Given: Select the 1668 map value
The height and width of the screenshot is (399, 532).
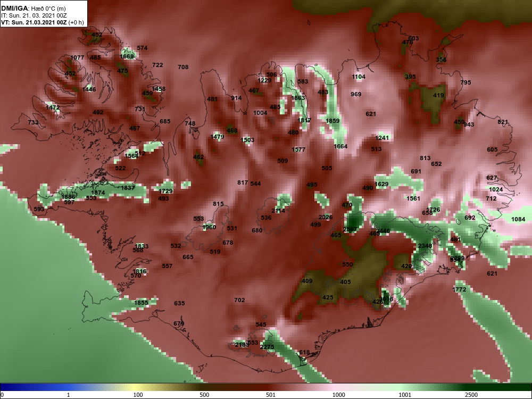Looking at the screenshot, I should pos(127,56).
